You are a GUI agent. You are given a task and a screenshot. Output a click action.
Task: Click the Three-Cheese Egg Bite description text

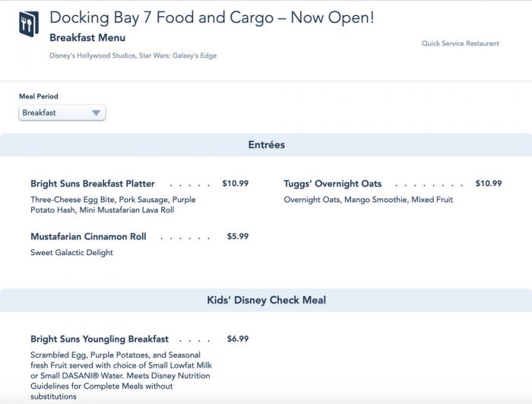tap(112, 205)
